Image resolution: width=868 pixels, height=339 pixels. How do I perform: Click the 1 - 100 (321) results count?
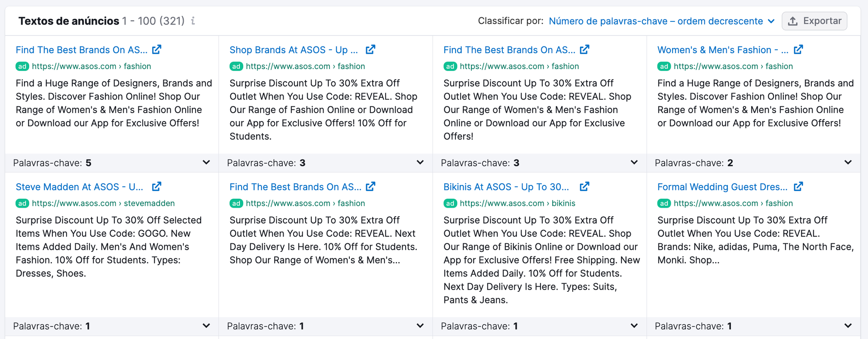coord(153,21)
